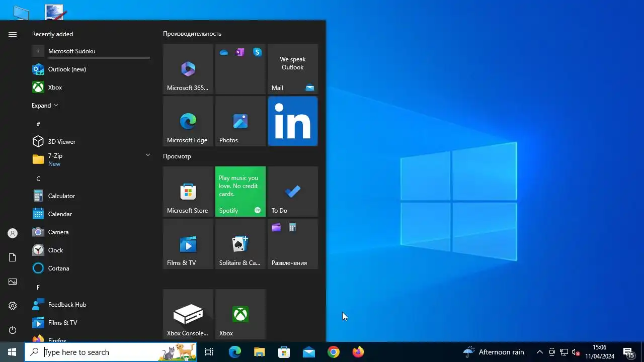Screen dimensions: 644x362
Task: Click the Производительность group title
Action: coord(192,34)
